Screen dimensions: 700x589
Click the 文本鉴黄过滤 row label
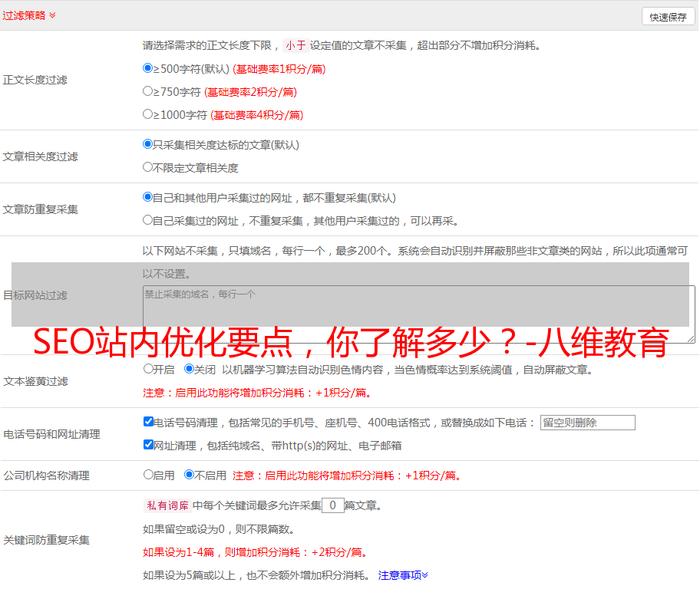[36, 381]
